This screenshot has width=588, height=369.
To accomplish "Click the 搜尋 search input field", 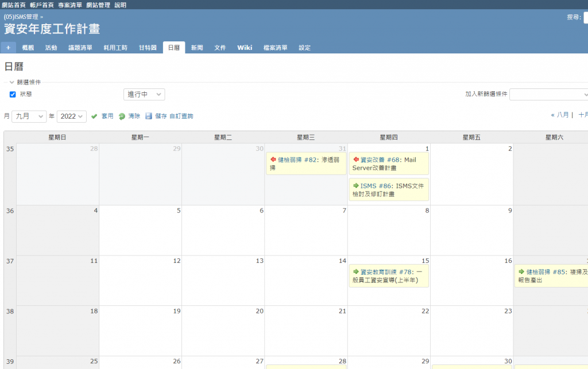I will click(585, 18).
